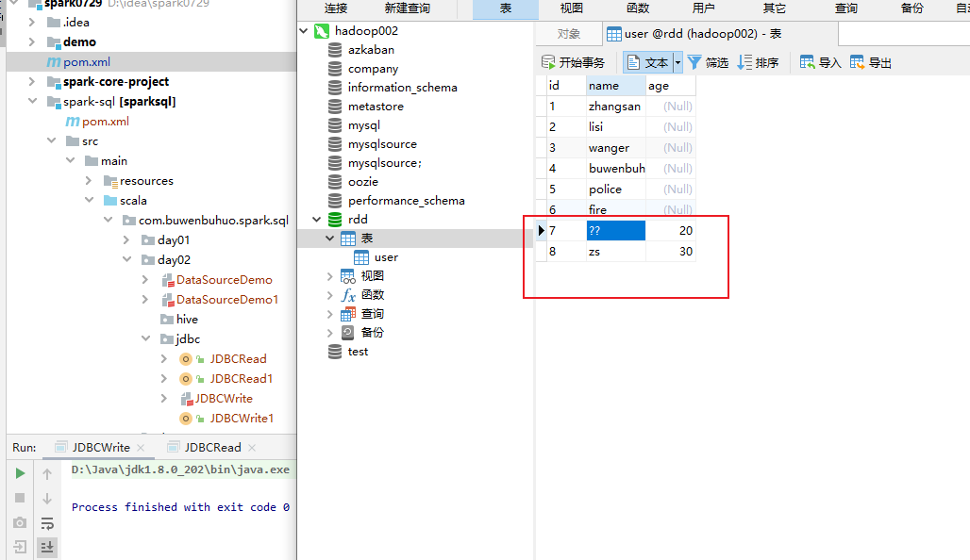The image size is (970, 560).
Task: Click 表 in Navicat top toolbar
Action: 506,8
